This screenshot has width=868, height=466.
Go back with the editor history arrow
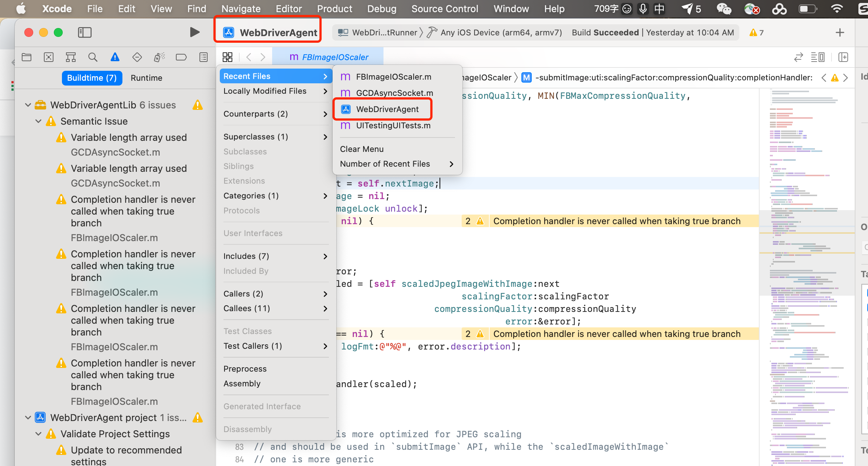[x=249, y=57]
